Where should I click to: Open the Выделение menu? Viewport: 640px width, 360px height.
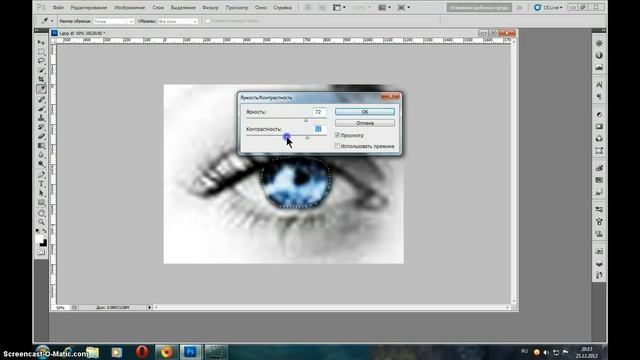(x=183, y=8)
